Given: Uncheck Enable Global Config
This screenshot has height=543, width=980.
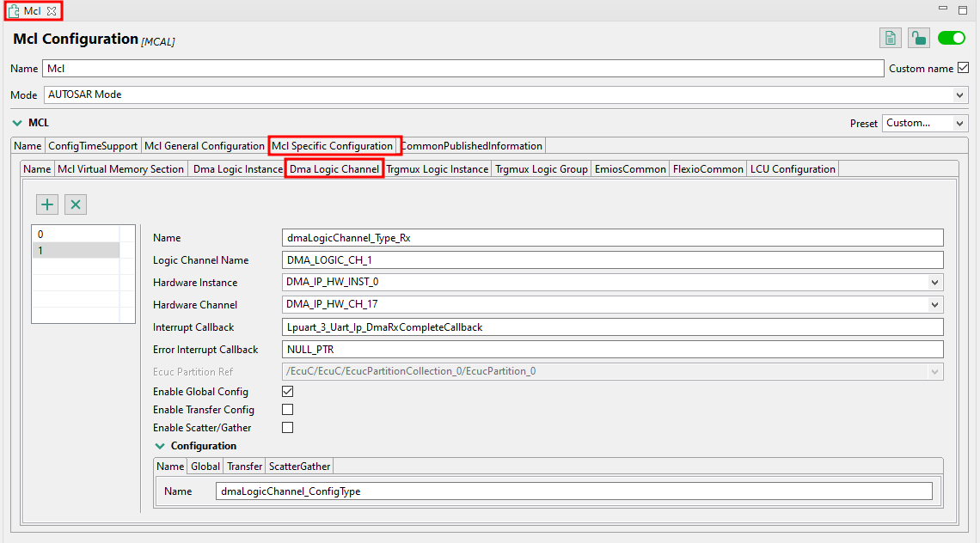Looking at the screenshot, I should tap(287, 391).
